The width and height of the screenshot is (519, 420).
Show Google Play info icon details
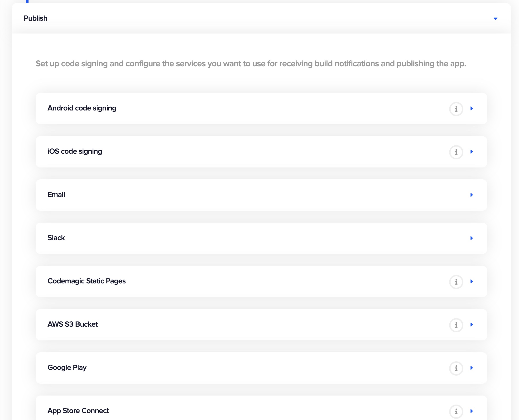pos(456,368)
